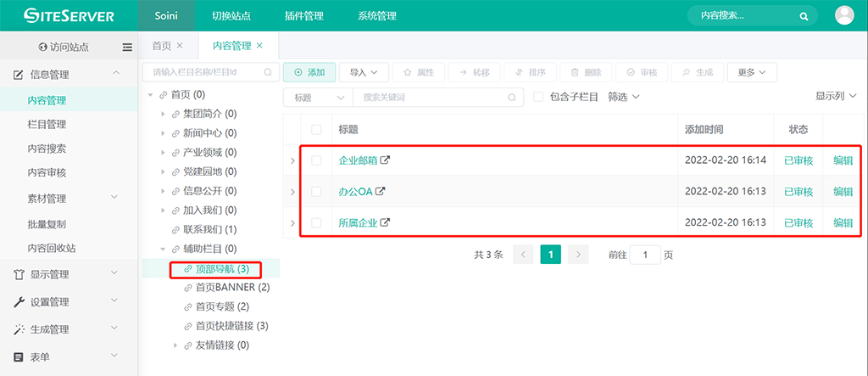Select the 企业邮箱 row checkbox

pyautogui.click(x=316, y=160)
